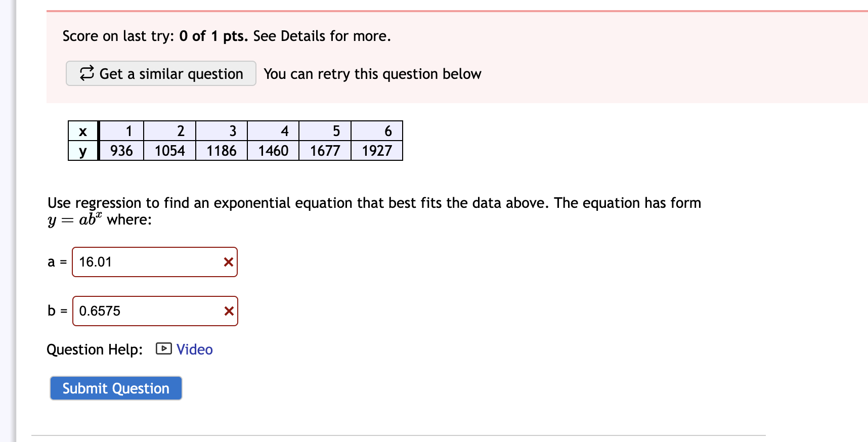Select the y row header in the data table
868x442 pixels.
click(x=82, y=151)
